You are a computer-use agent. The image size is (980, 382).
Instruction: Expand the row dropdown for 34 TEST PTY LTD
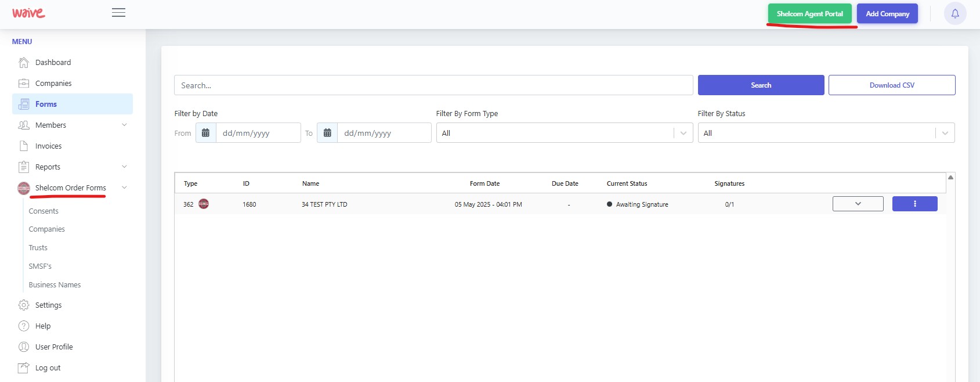(x=858, y=204)
